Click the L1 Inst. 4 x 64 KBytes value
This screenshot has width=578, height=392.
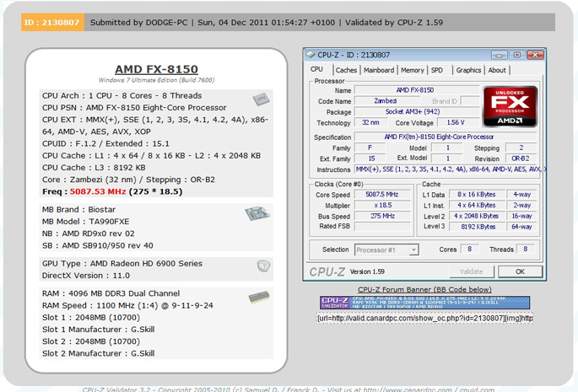[477, 205]
